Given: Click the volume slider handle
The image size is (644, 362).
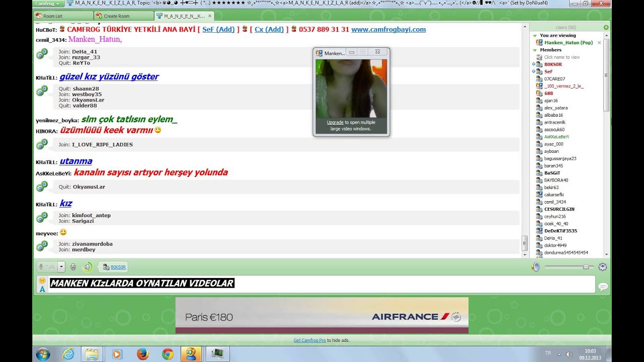Looking at the screenshot, I should pos(586,267).
